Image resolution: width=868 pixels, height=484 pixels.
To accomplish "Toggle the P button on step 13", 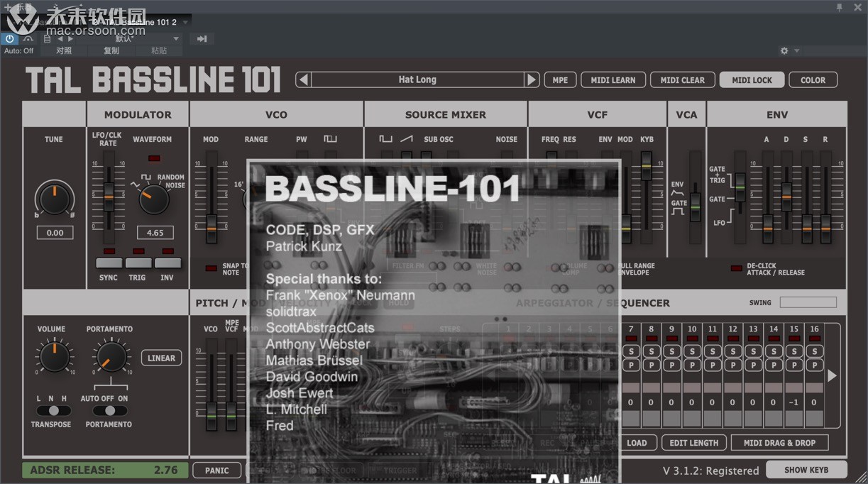I will (x=754, y=365).
